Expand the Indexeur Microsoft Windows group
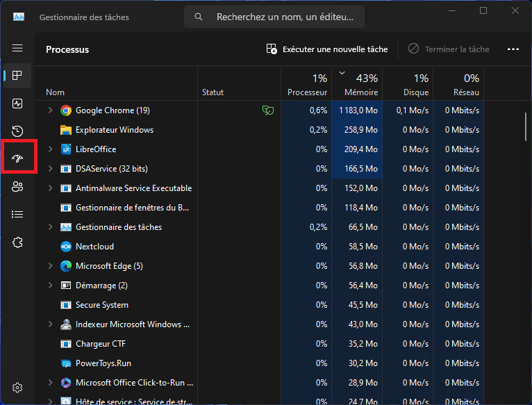The width and height of the screenshot is (532, 405). (50, 324)
